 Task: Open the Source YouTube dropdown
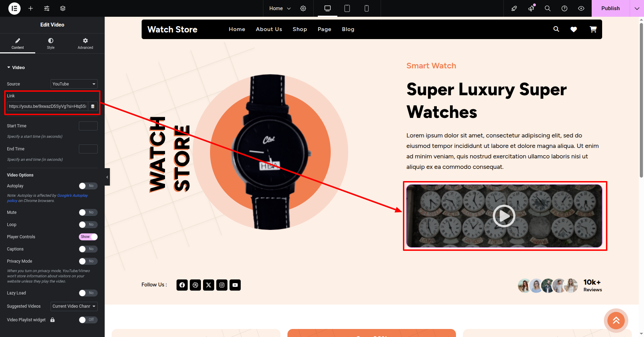click(x=74, y=84)
